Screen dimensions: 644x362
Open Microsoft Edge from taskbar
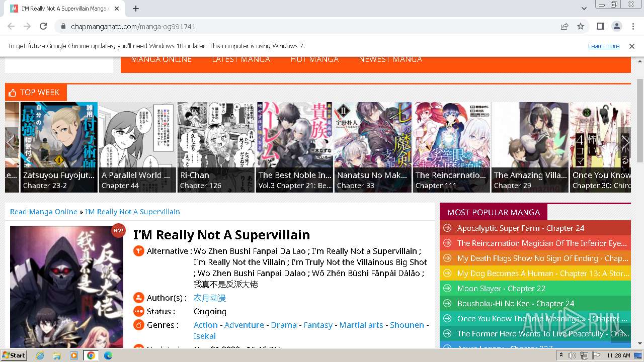(x=108, y=355)
